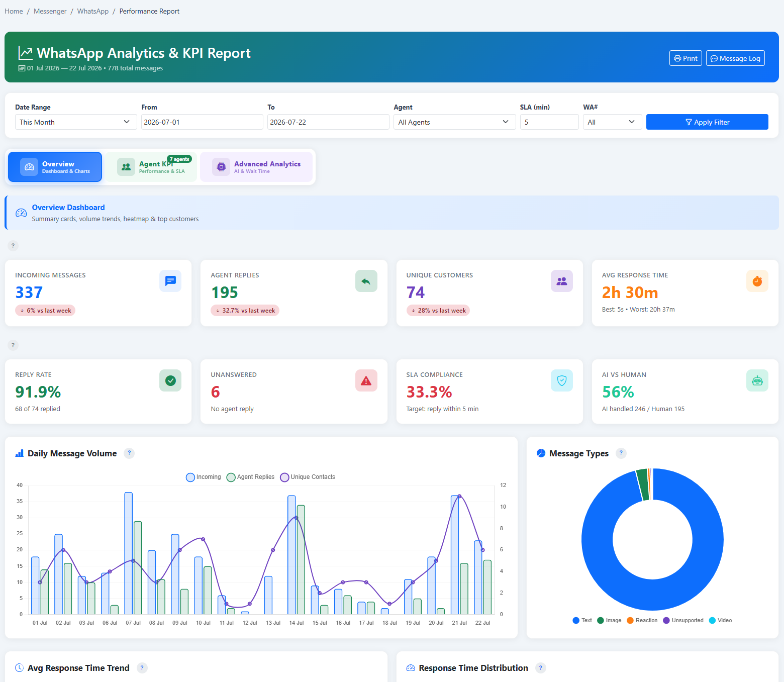Click 'AI handled 246 / Human 195' text

pyautogui.click(x=643, y=409)
